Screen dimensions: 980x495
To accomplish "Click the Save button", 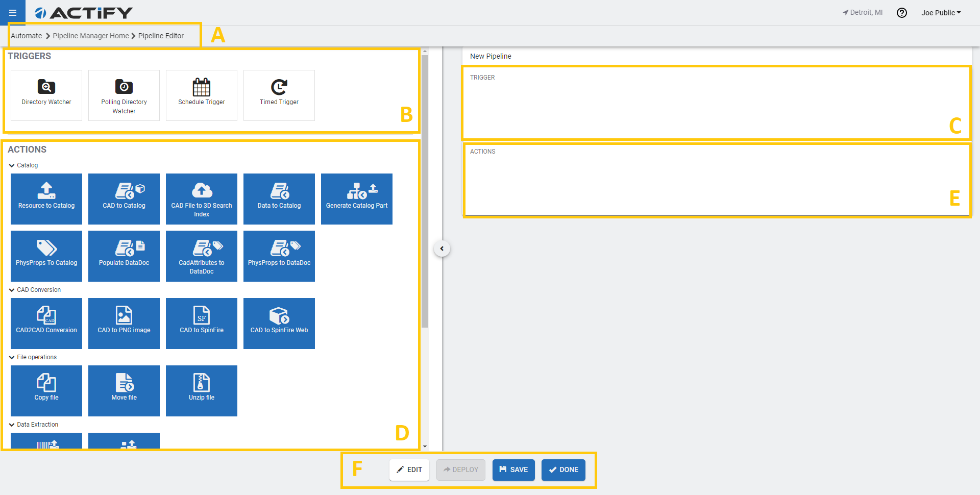I will 513,469.
